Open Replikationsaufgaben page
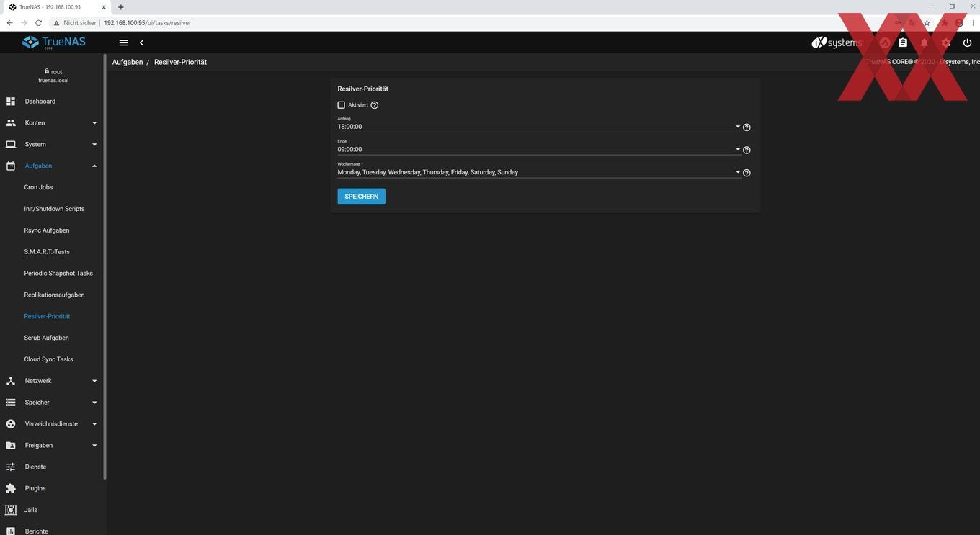Screen dimensions: 980x535 pos(54,295)
